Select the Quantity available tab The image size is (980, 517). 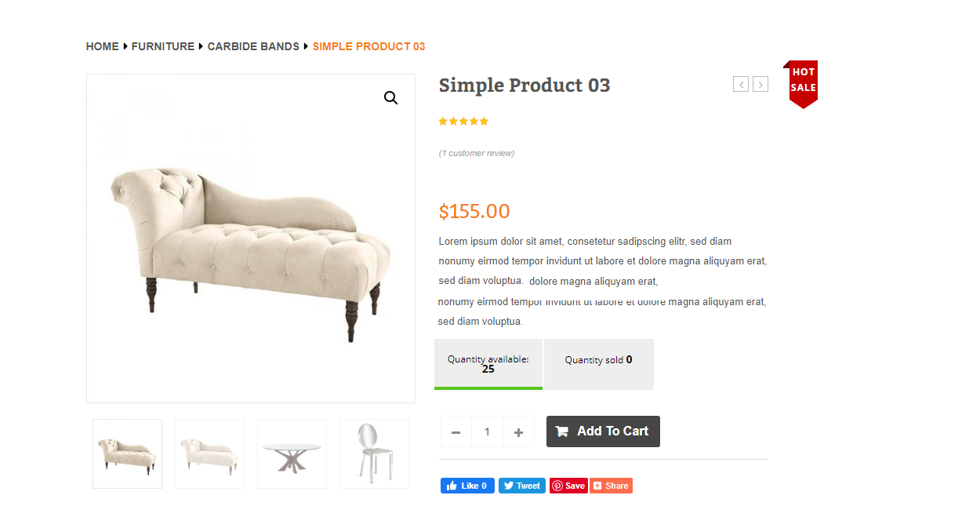(488, 364)
